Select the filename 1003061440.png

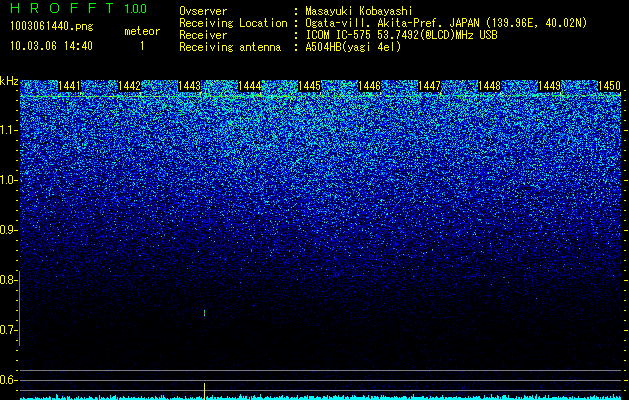52,26
